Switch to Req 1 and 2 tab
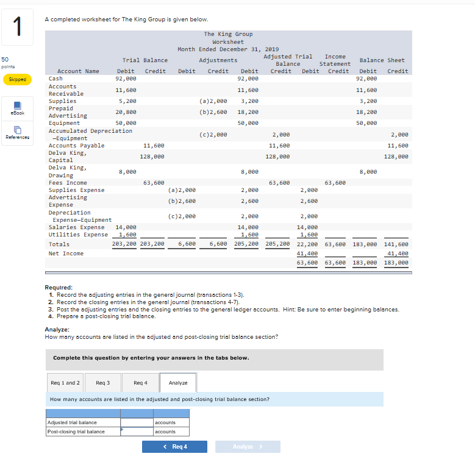The image size is (475, 476). (65, 383)
